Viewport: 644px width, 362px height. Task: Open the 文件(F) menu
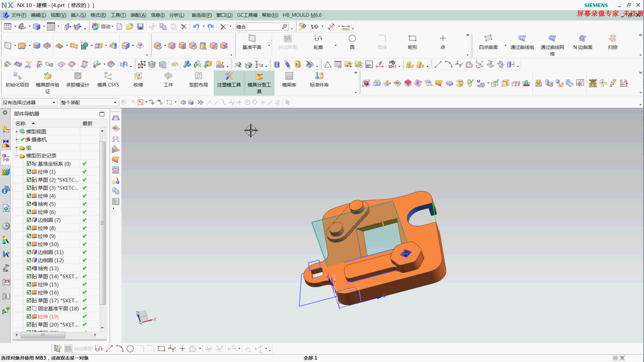point(18,15)
